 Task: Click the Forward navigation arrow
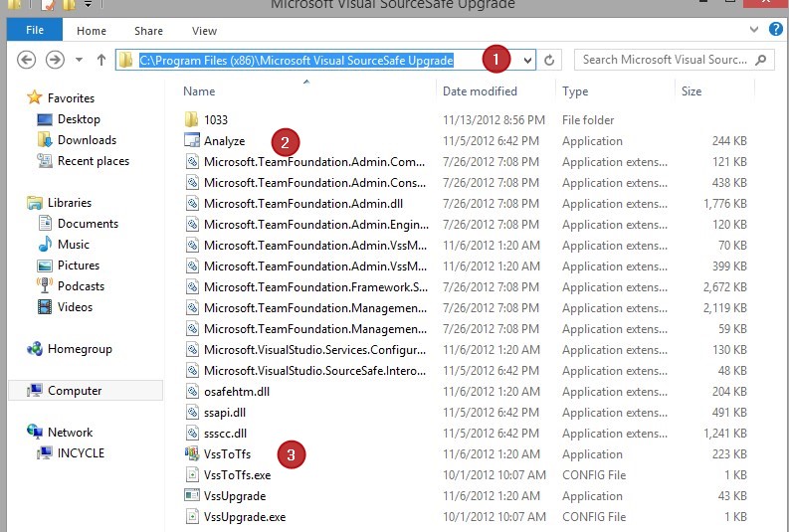click(55, 60)
